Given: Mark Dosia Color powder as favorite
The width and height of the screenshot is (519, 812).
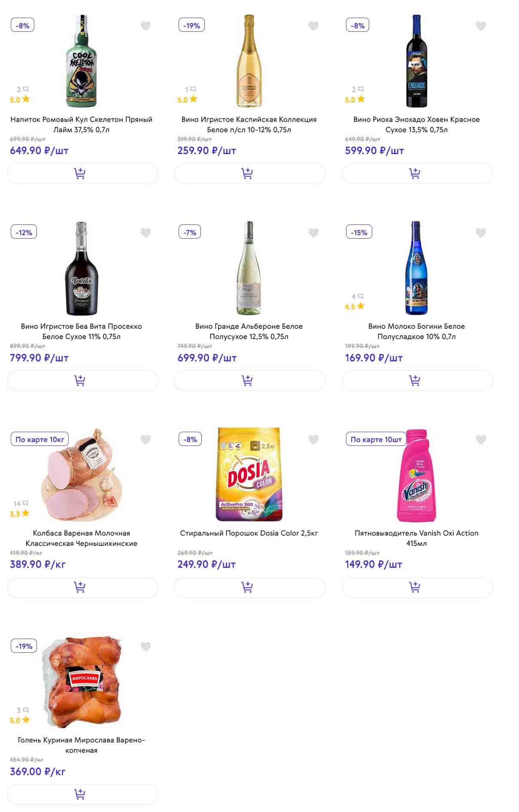Looking at the screenshot, I should pyautogui.click(x=313, y=440).
